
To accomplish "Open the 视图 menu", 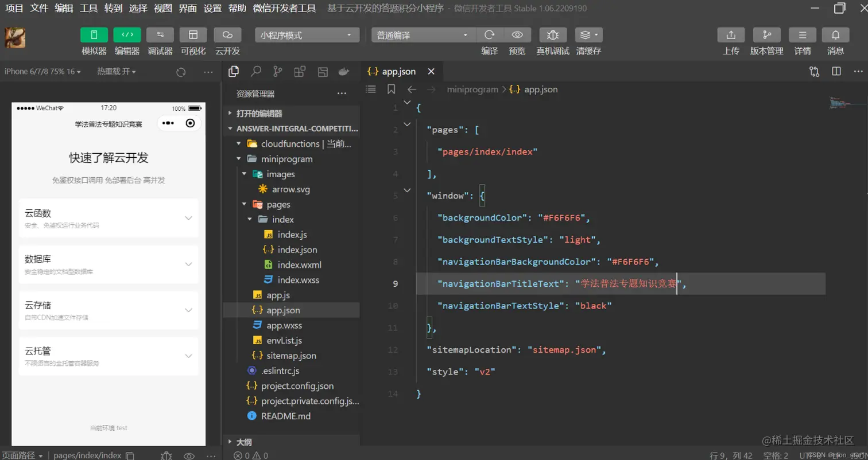I will click(x=163, y=8).
